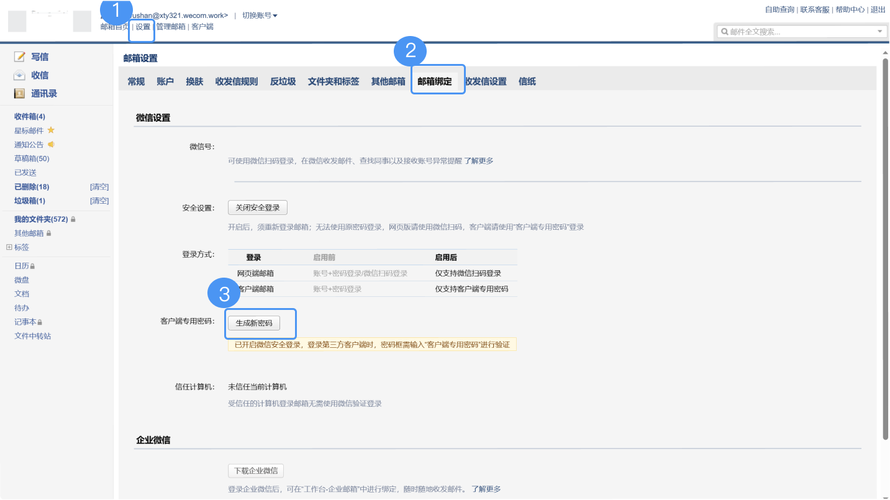Click the 设置 link in the header
The height and width of the screenshot is (500, 890).
[x=143, y=27]
